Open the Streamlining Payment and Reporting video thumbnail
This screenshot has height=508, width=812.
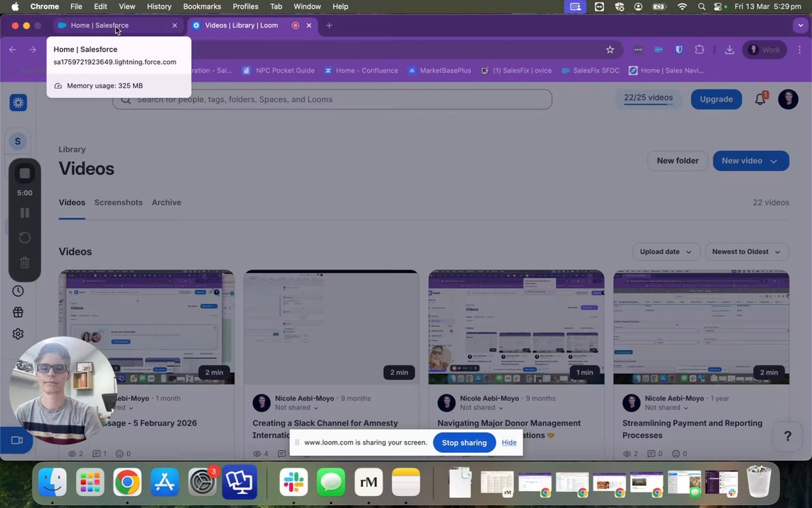coord(701,327)
